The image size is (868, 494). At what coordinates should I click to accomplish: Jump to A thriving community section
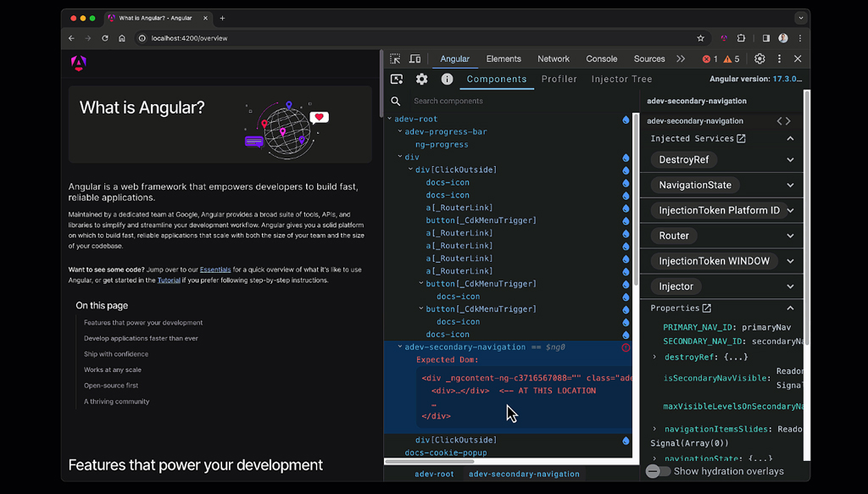(116, 402)
